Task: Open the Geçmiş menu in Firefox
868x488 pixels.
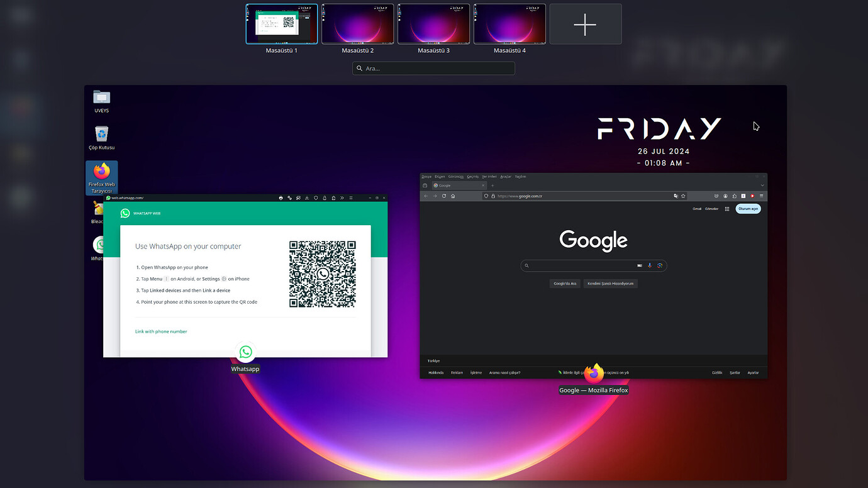Action: (x=472, y=177)
